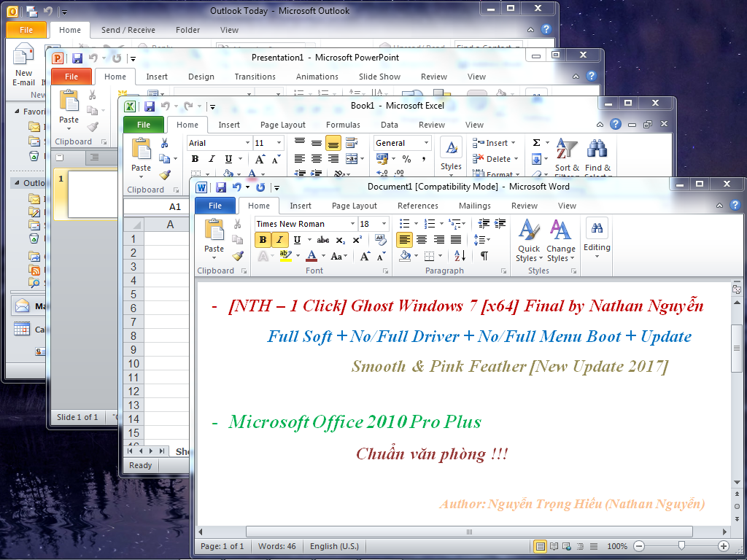Toggle Subscript in Word ribbon

click(x=340, y=240)
